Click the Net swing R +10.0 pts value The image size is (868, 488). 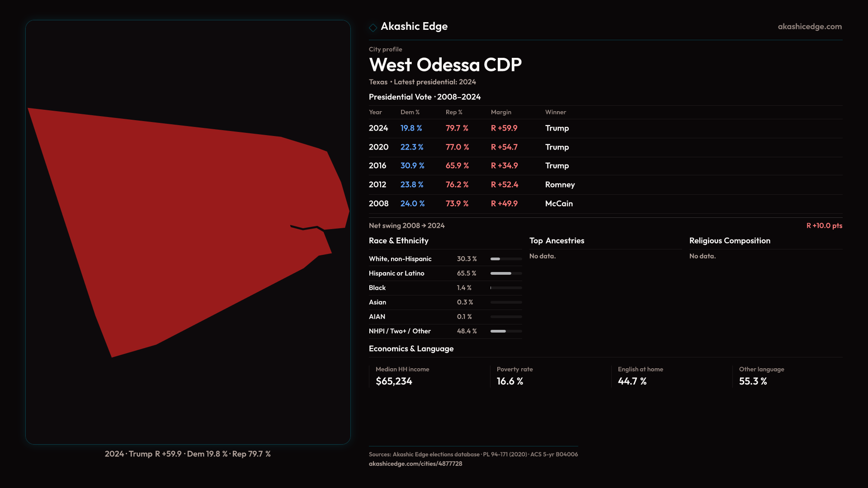click(824, 225)
